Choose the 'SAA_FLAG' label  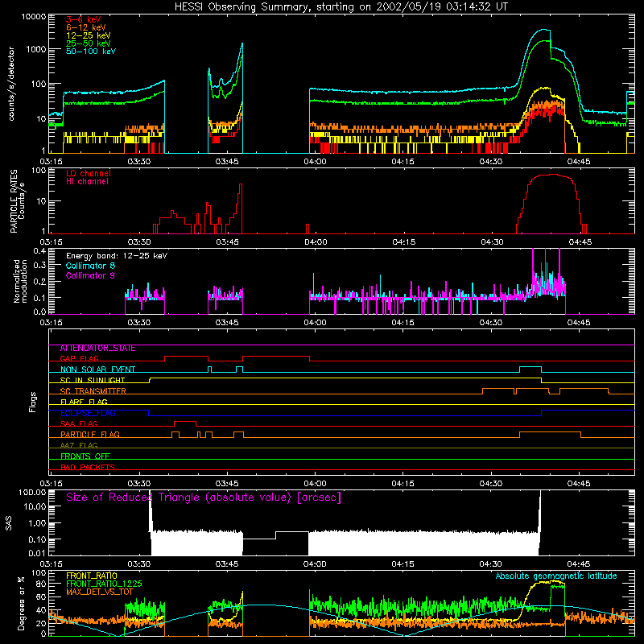click(x=79, y=423)
